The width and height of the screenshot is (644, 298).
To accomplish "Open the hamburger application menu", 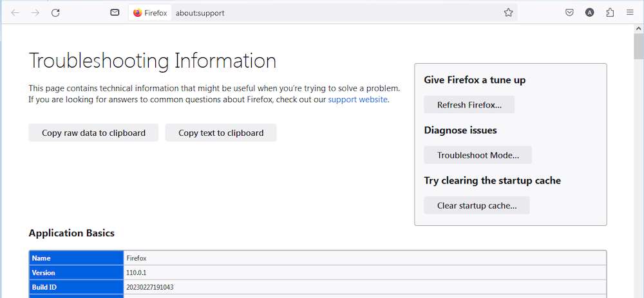I will click(630, 13).
